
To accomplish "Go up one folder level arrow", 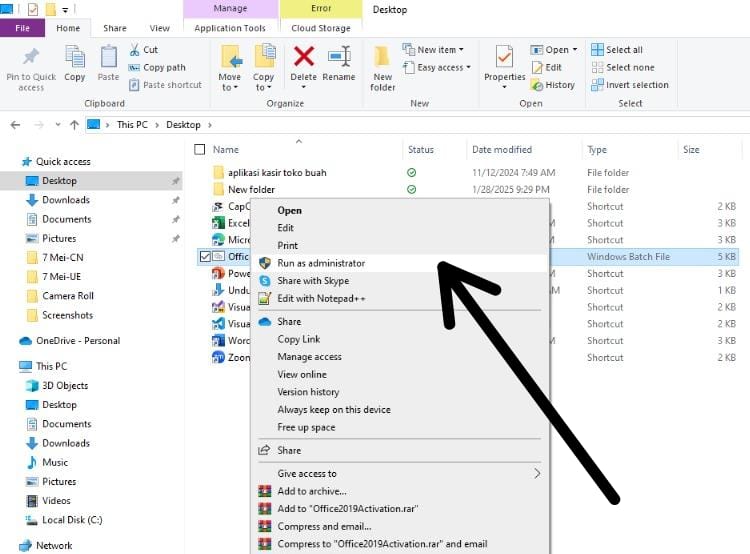I will pos(74,125).
